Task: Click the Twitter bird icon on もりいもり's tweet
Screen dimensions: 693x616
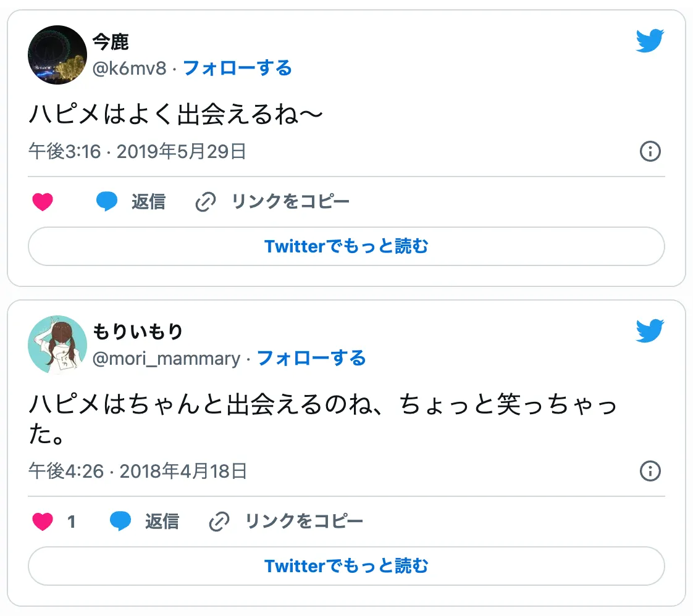Action: (x=649, y=331)
